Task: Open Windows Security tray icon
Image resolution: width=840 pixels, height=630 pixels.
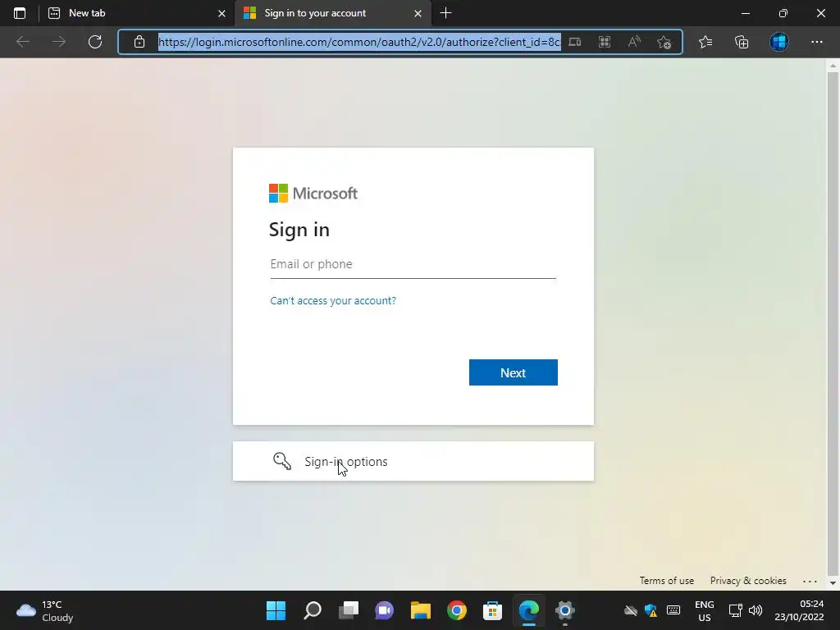Action: point(651,610)
